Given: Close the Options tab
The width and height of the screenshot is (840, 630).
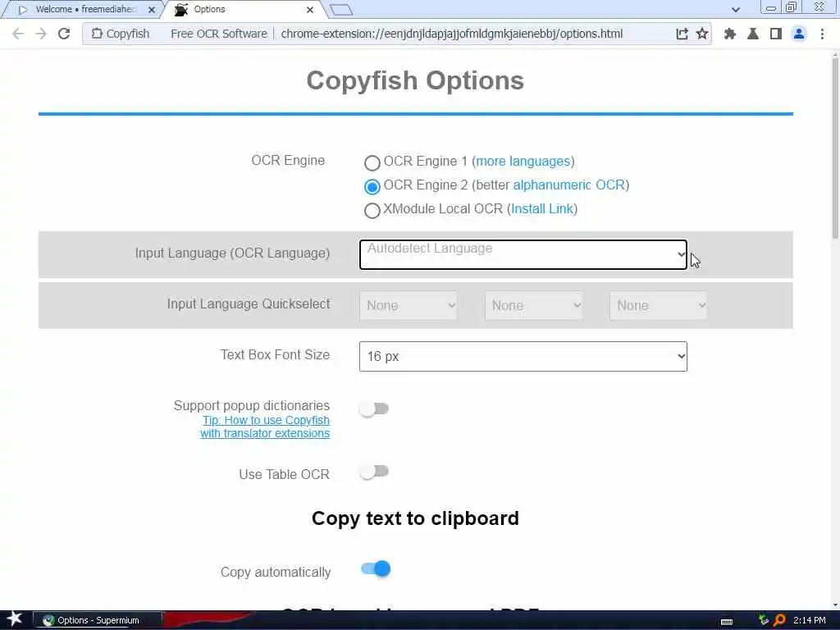Looking at the screenshot, I should 309,10.
